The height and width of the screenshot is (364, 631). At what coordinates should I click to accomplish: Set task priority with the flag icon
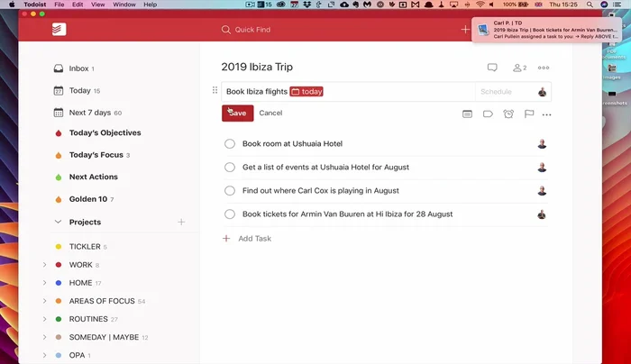click(529, 114)
